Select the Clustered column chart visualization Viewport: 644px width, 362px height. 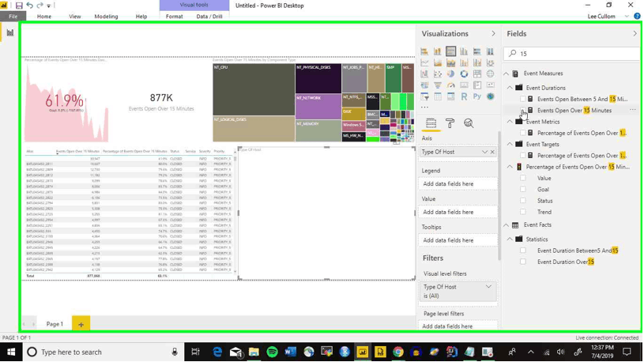pos(464,51)
